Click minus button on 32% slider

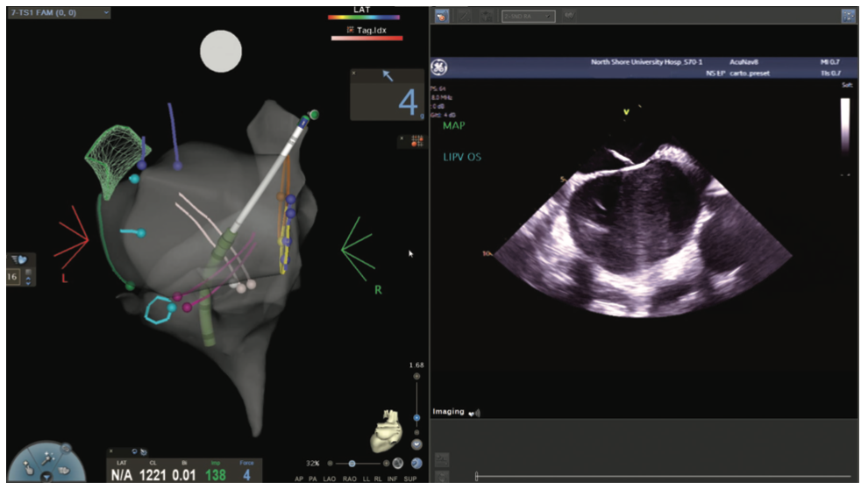(330, 464)
